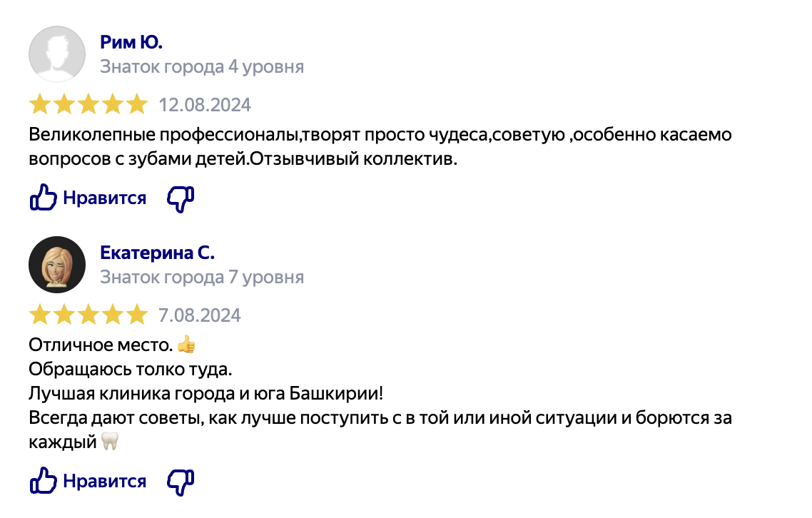Click the thumbs-up icon under Рим Ю.'s review

pos(43,198)
